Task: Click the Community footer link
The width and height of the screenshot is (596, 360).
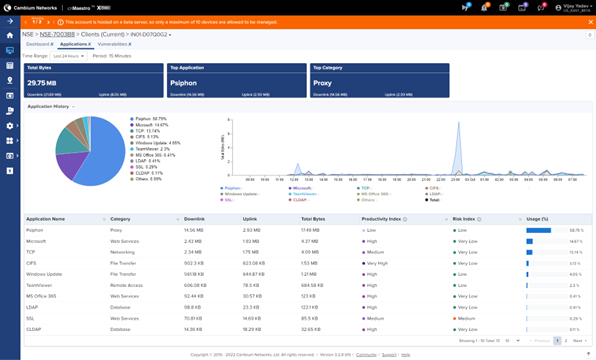Action: point(366,355)
